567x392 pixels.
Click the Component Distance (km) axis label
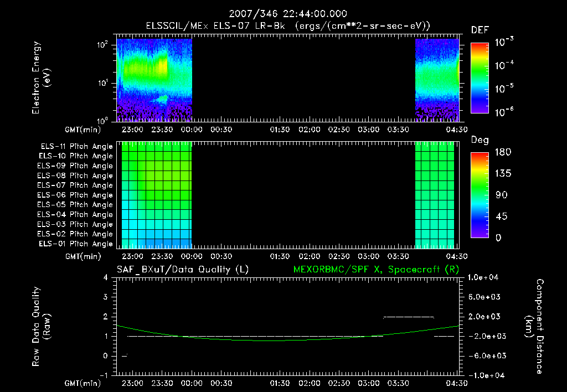534,327
